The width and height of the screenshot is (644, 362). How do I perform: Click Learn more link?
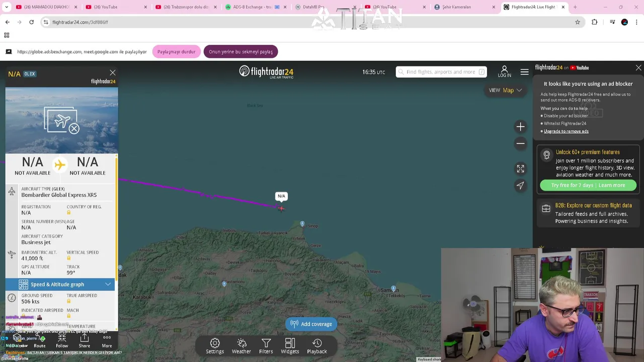(612, 185)
